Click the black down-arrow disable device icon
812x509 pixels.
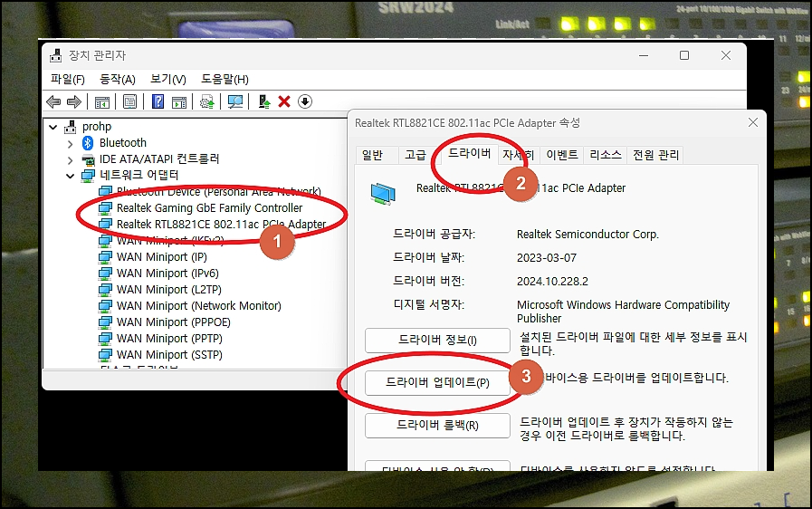tap(305, 101)
